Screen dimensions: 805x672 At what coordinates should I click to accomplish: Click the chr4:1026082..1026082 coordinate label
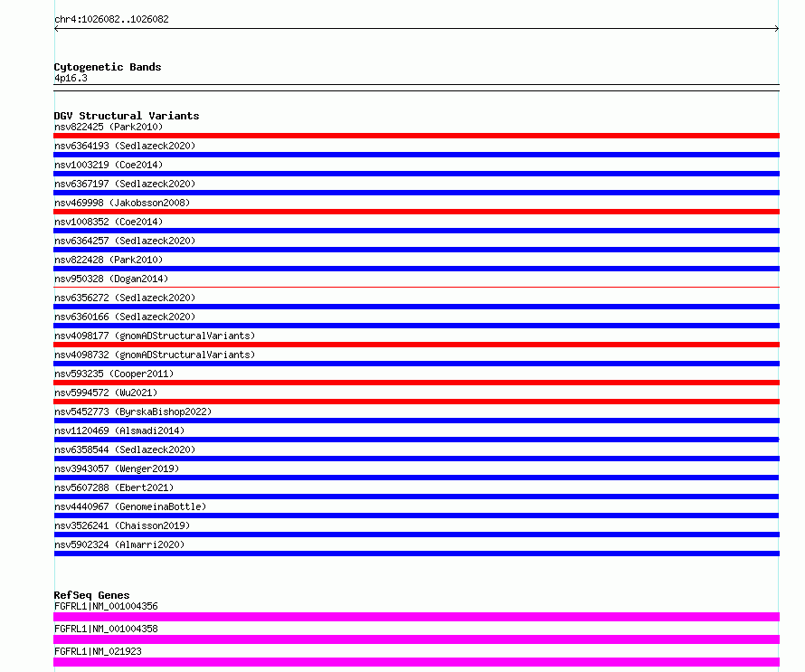pos(111,19)
